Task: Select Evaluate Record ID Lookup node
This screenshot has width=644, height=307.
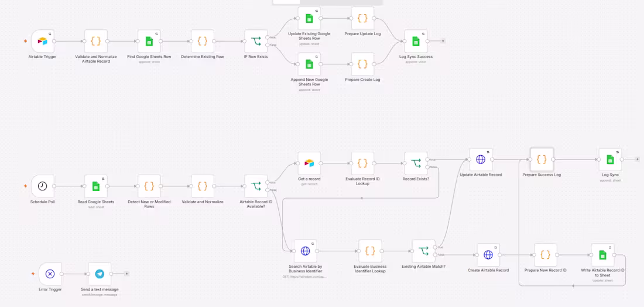Action: 362,163
